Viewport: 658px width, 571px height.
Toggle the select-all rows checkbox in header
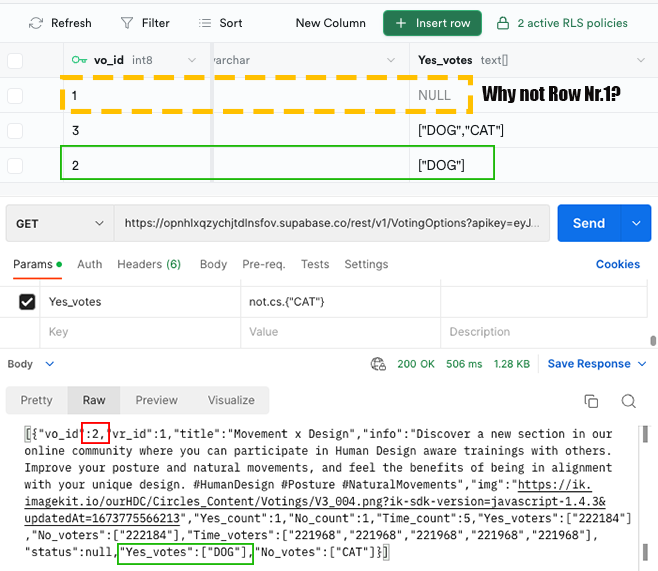pyautogui.click(x=15, y=61)
